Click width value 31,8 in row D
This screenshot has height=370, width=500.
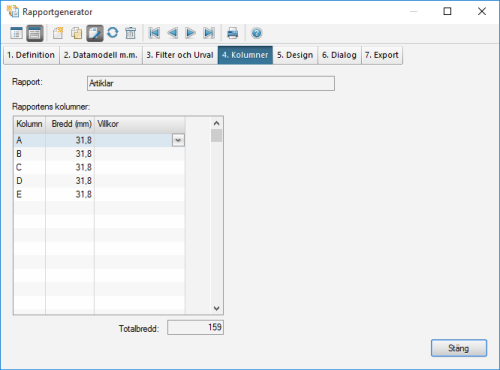pos(83,181)
